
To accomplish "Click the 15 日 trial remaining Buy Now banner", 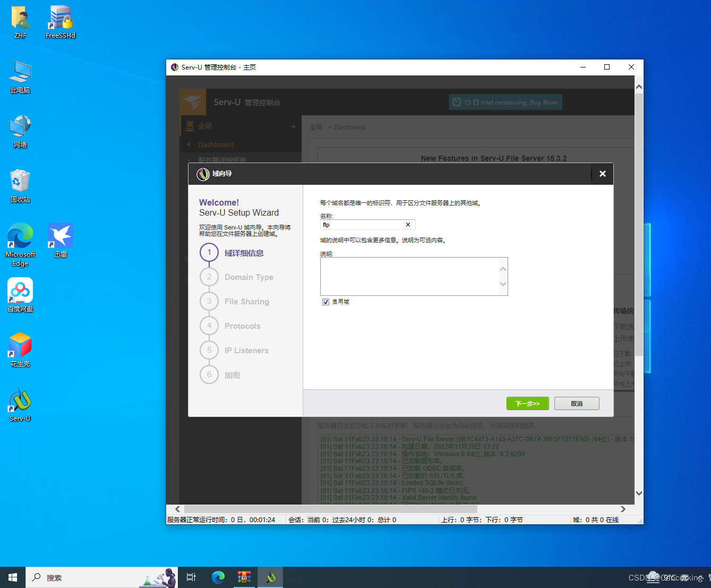I will [x=506, y=102].
